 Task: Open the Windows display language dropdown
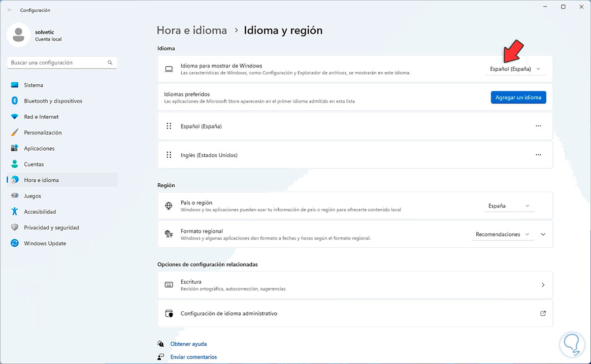click(x=515, y=69)
